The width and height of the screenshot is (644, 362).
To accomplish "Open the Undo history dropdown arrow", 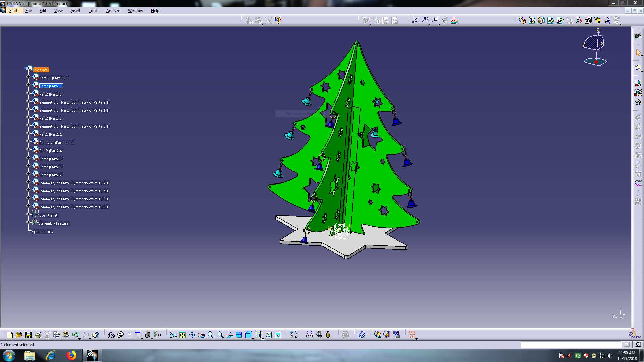I will 80,339.
